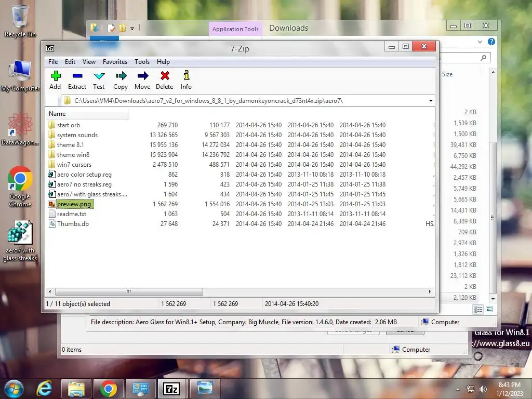532x399 pixels.
Task: Switch to the 7-Zip taskbar button
Action: (x=171, y=389)
